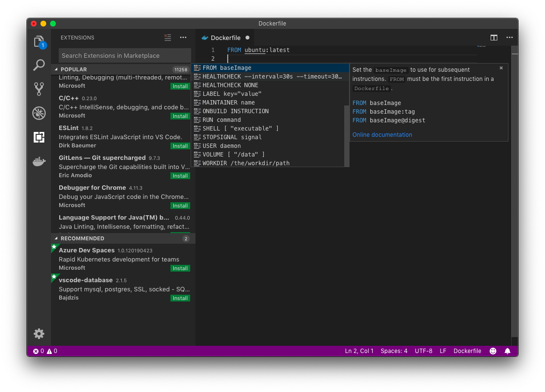Click the suggestion list scrollbar
The width and height of the screenshot is (545, 392).
pos(347,136)
